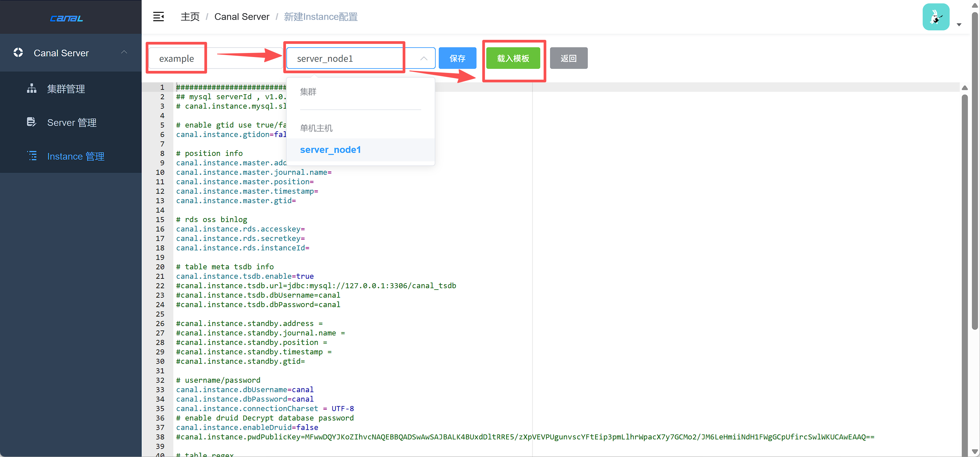Click Canal Server breadcrumb link
980x457 pixels.
[x=241, y=17]
